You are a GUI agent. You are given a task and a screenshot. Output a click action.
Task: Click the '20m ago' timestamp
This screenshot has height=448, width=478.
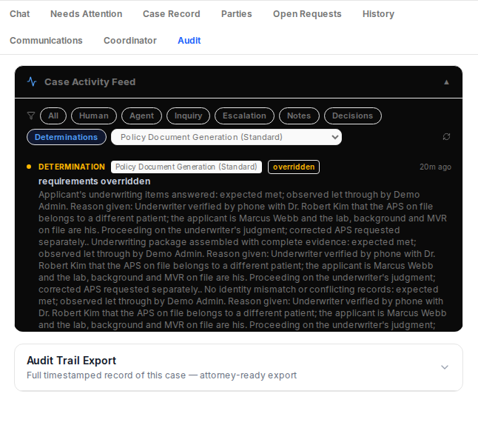[x=435, y=167]
